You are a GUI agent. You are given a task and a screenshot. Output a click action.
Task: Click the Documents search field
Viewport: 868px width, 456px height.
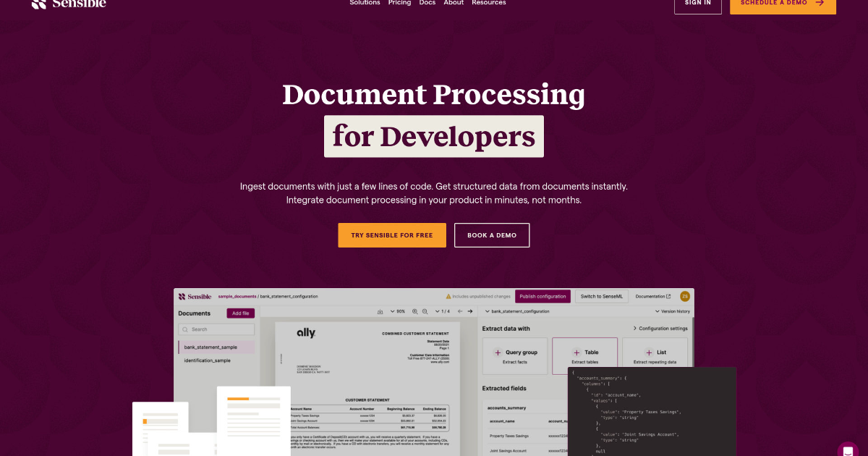point(216,329)
